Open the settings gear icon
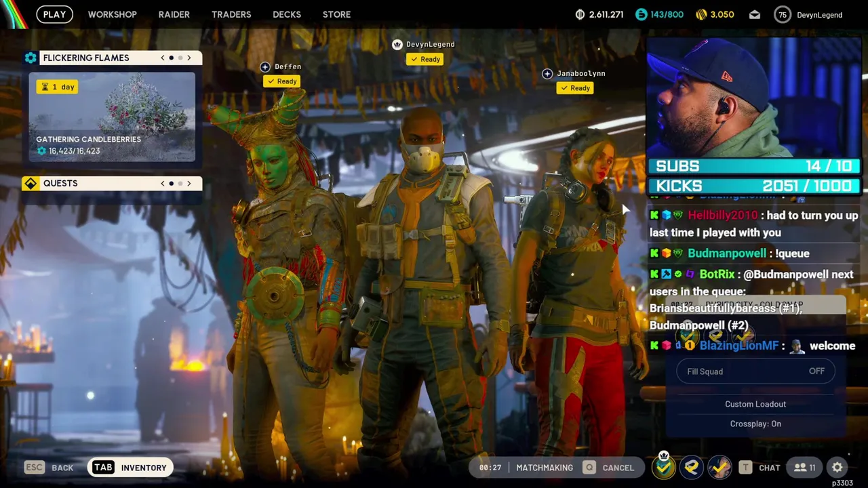This screenshot has width=868, height=488. [x=837, y=468]
